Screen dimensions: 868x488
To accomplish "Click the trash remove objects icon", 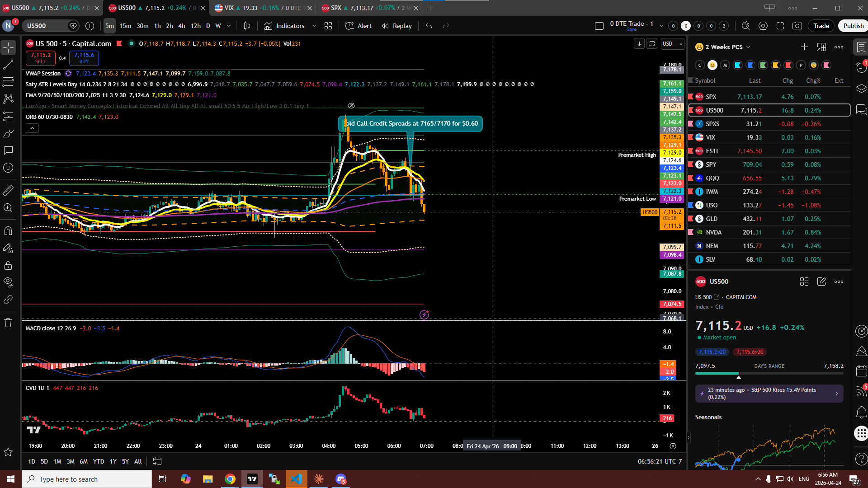I will [x=8, y=323].
